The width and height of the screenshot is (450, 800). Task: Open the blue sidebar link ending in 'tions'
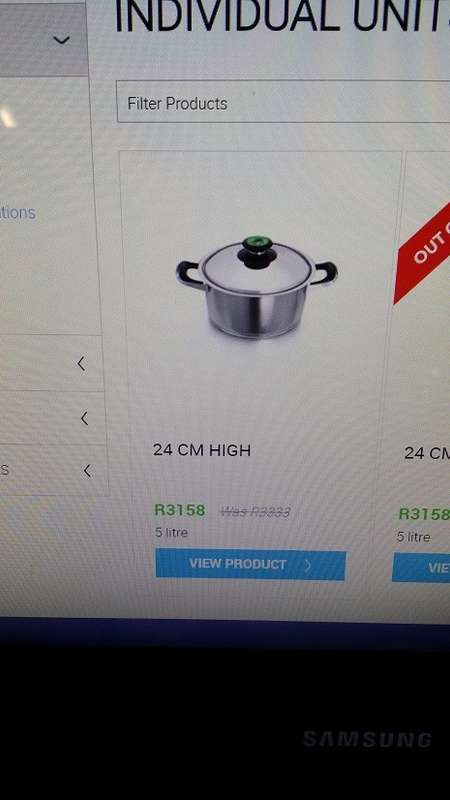pos(17,212)
